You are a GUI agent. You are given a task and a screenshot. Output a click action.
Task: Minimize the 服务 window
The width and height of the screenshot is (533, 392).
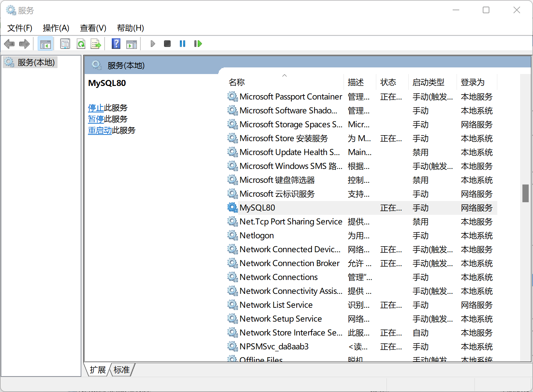point(456,10)
